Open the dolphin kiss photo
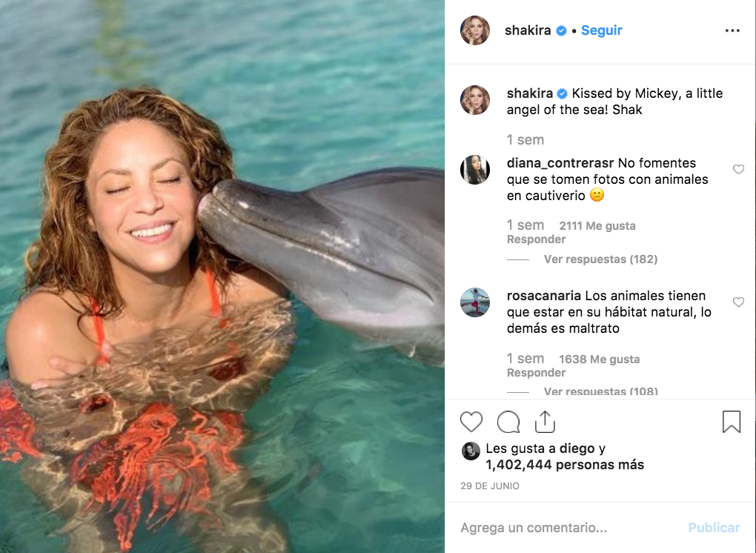Screen dimensions: 756x553 pyautogui.click(x=222, y=276)
